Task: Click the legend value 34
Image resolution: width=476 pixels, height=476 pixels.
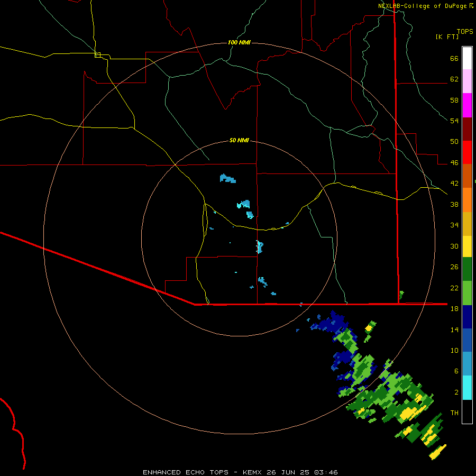Action: pos(454,225)
